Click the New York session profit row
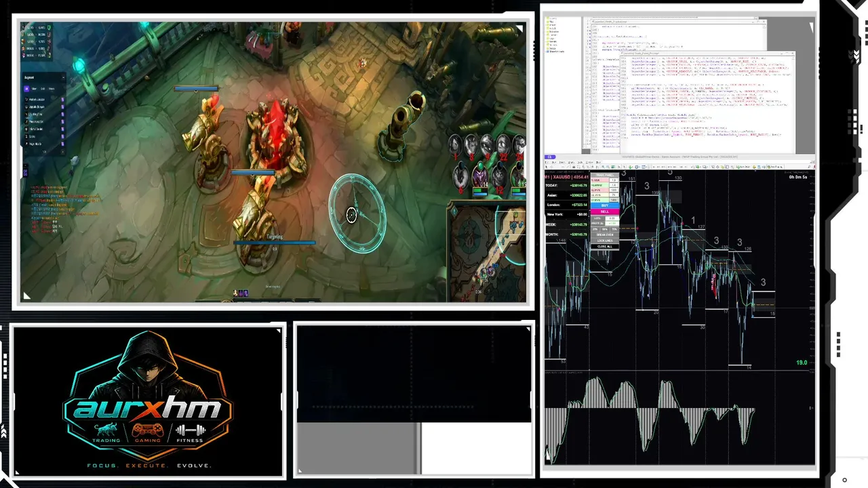The width and height of the screenshot is (868, 488). pyautogui.click(x=566, y=214)
